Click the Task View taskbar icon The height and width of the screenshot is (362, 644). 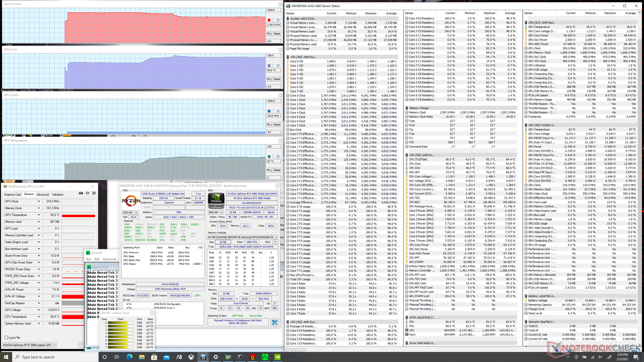click(117, 357)
